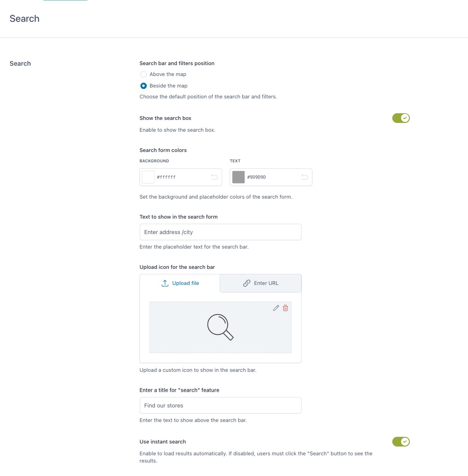This screenshot has height=476, width=468.
Task: Click the Above the map label text
Action: pyautogui.click(x=168, y=74)
